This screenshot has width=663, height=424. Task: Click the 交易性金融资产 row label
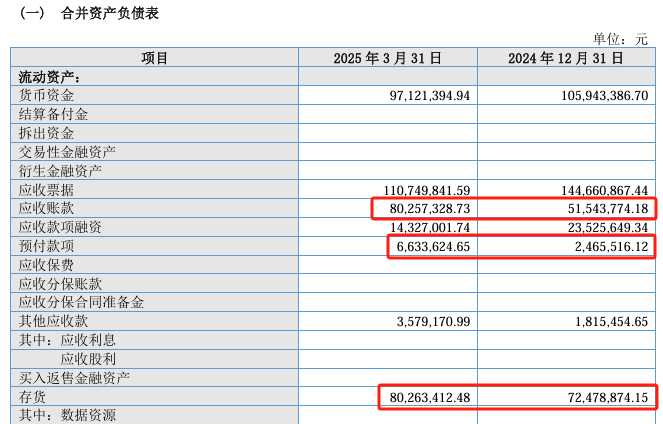pyautogui.click(x=67, y=152)
